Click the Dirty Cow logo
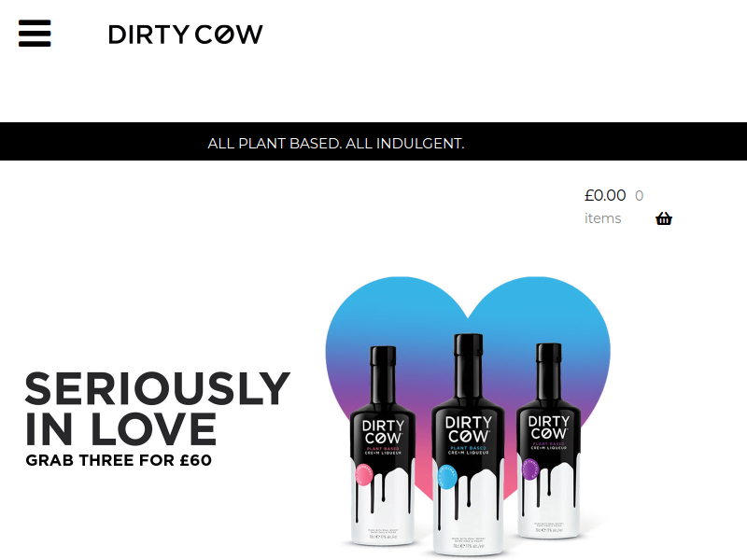 click(x=186, y=35)
